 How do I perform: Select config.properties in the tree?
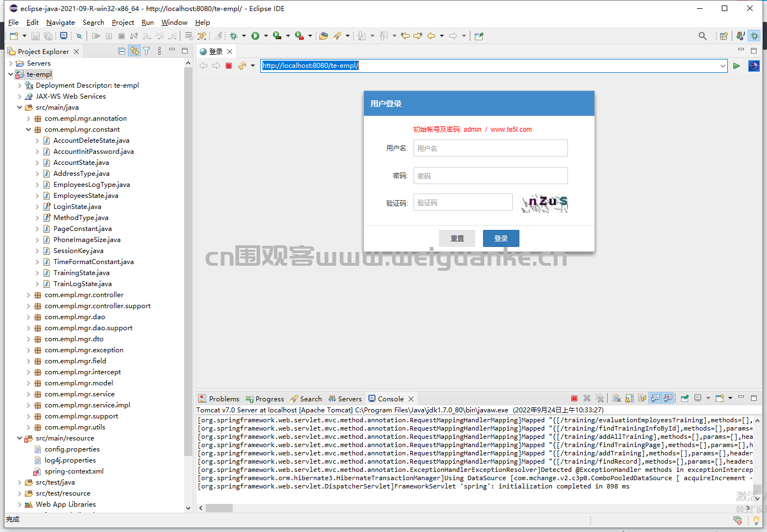(72, 449)
